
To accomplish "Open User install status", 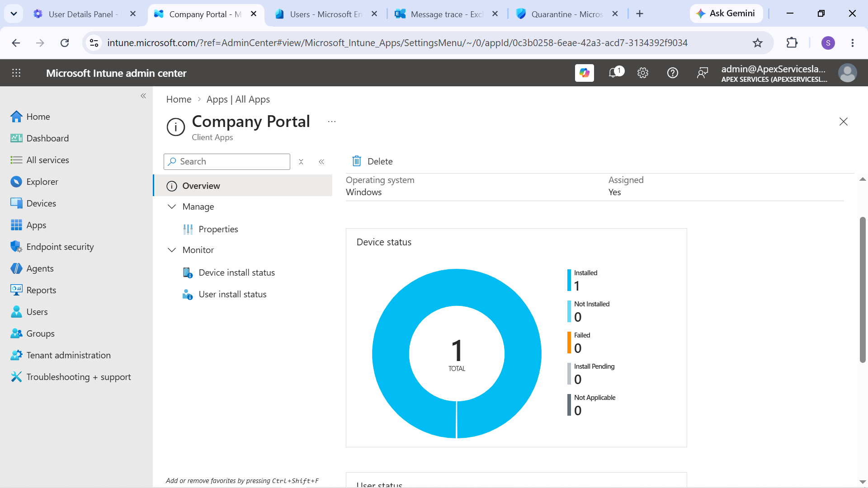I will pyautogui.click(x=232, y=294).
